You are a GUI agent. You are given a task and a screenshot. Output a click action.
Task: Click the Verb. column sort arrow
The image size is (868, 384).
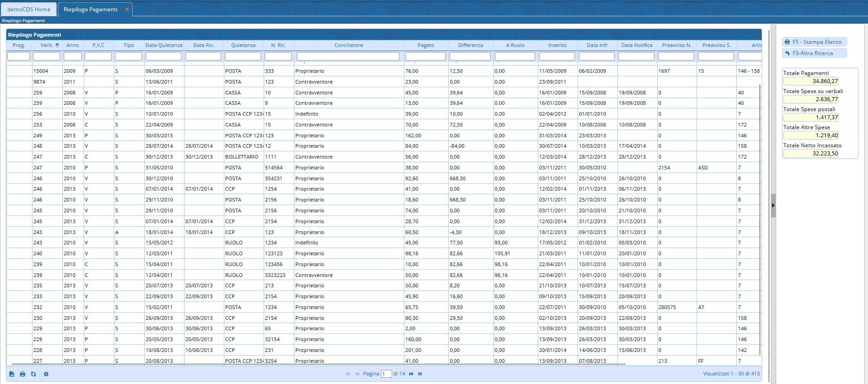coord(57,45)
